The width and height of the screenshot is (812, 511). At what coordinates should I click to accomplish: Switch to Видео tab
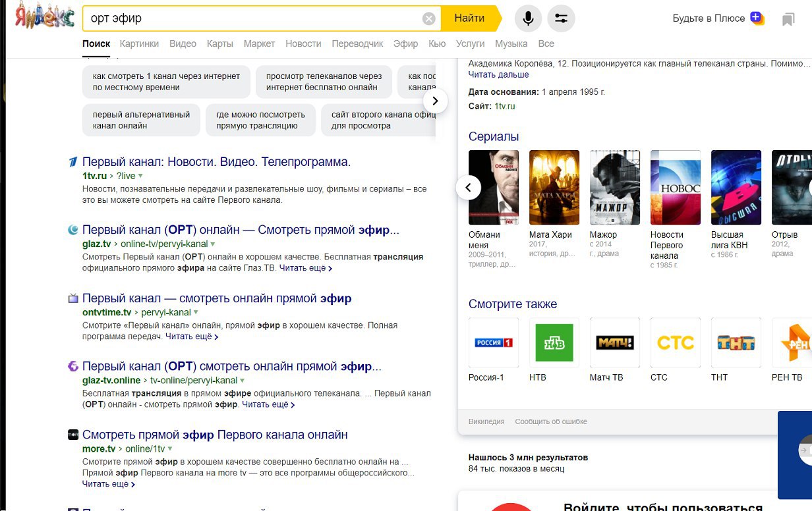(183, 43)
